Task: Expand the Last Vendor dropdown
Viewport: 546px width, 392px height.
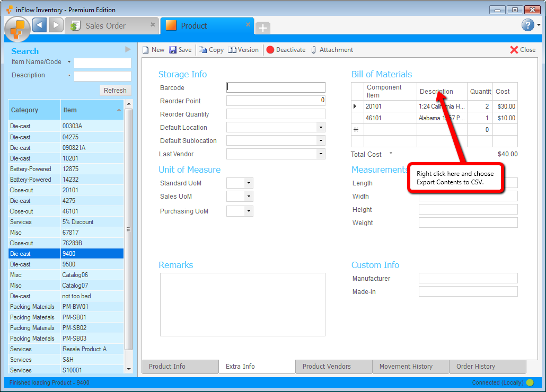Action: [321, 154]
